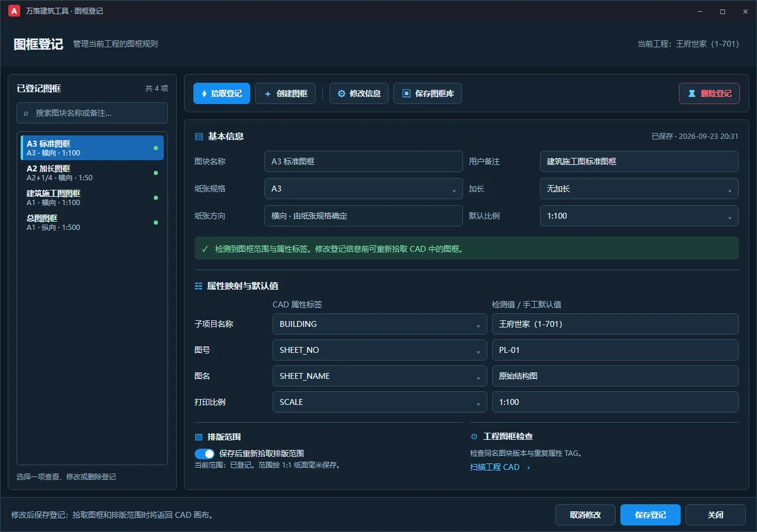Open the 纸张规格 A3 dropdown

[364, 189]
